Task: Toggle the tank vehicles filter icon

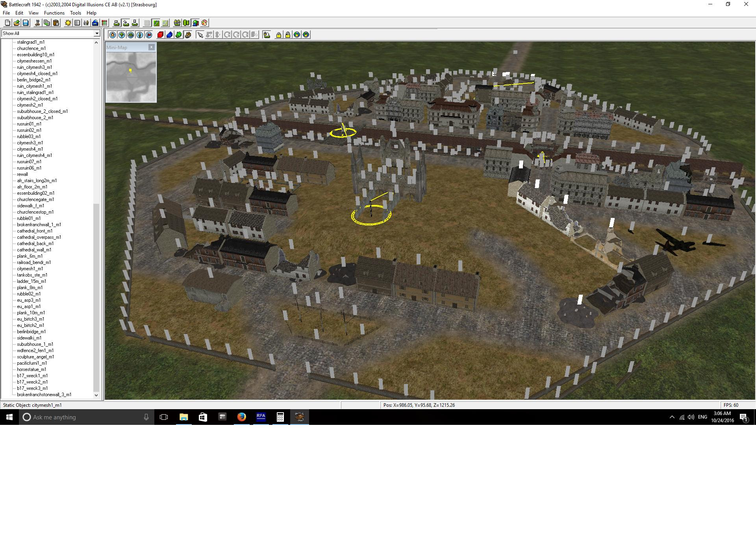Action: [x=131, y=35]
